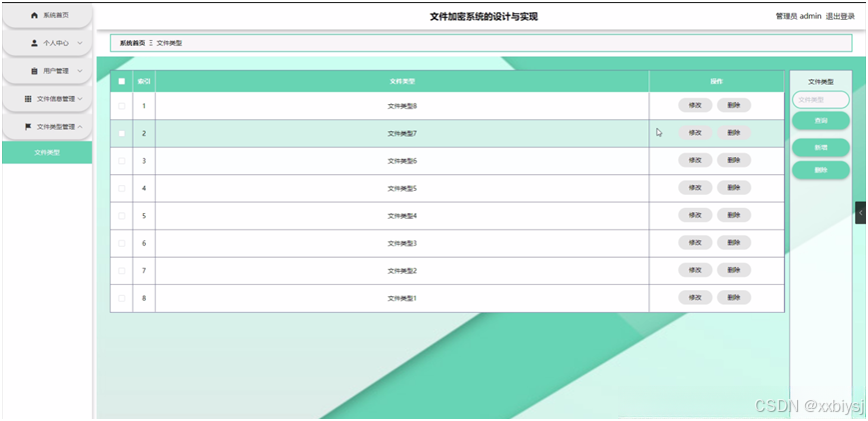Click 删除 for row 文件类型7
868x421 pixels.
point(734,132)
